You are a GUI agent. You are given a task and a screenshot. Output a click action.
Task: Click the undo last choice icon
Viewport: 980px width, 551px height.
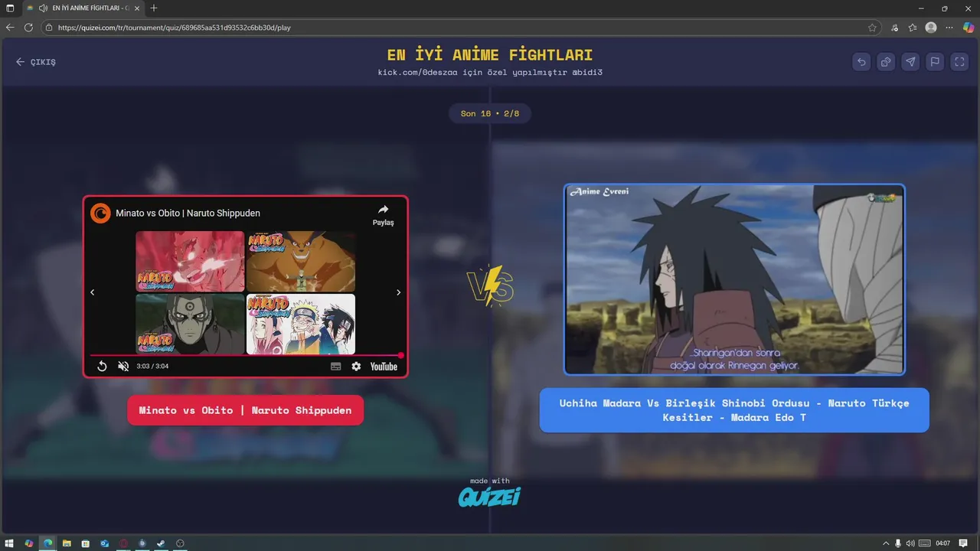pos(861,62)
